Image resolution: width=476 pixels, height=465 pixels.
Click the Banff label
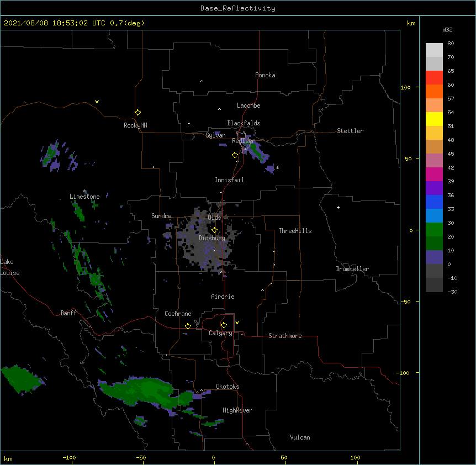click(x=68, y=313)
